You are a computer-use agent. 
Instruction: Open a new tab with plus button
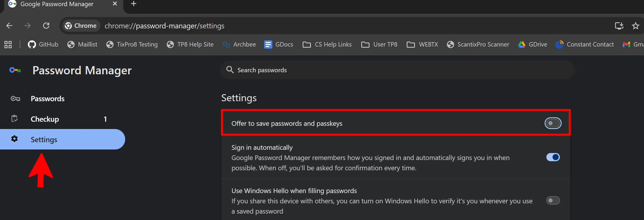[x=134, y=4]
